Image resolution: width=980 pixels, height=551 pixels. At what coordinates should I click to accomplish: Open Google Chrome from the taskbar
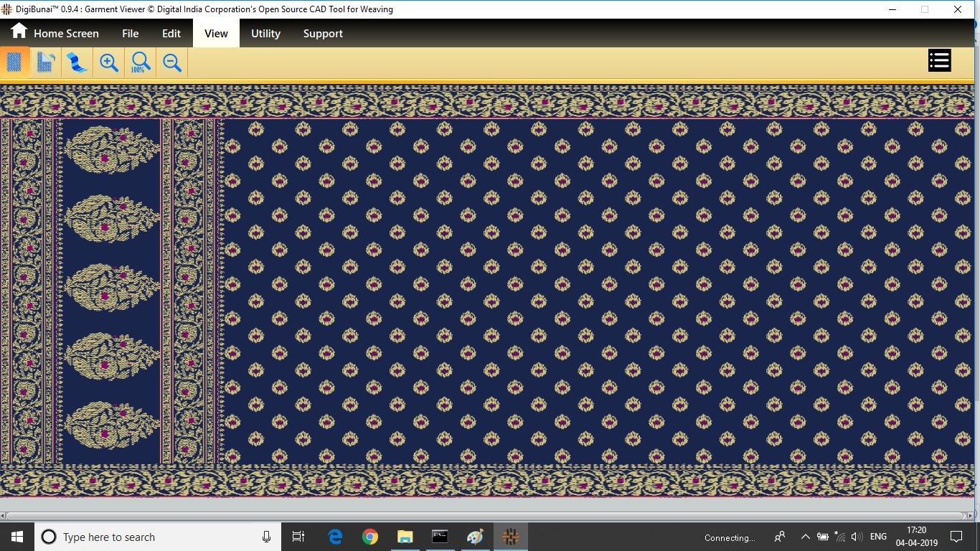[x=370, y=537]
